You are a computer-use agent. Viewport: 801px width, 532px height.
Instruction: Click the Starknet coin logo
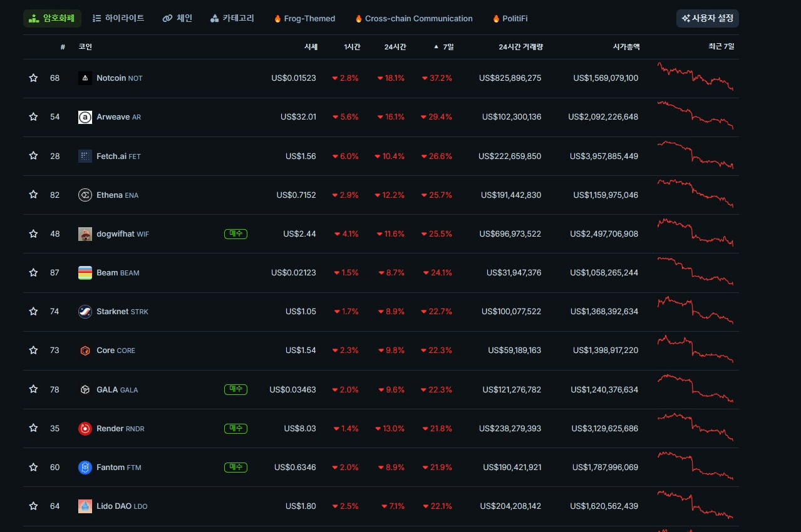coord(85,312)
